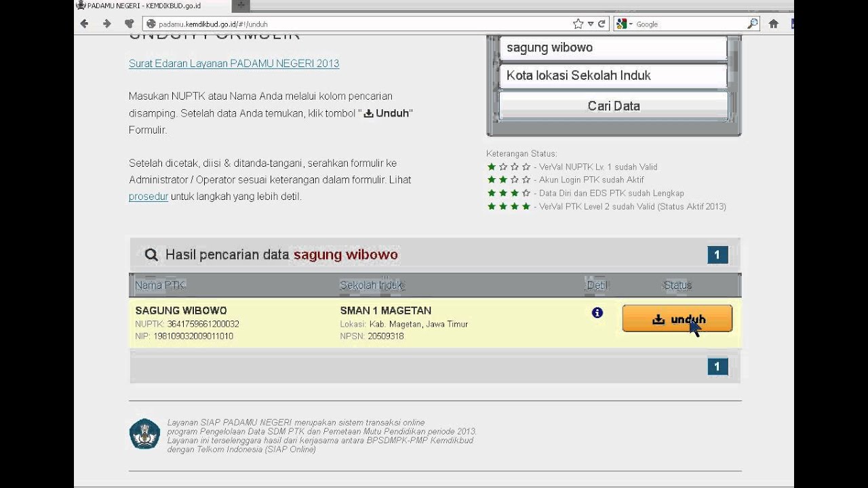Click the NPSN: 20509318 value
The image size is (868, 488).
click(x=372, y=336)
